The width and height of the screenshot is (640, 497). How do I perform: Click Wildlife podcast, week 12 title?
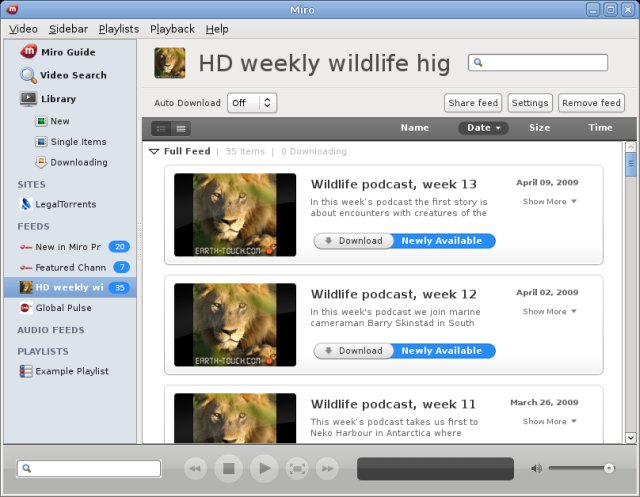click(393, 294)
